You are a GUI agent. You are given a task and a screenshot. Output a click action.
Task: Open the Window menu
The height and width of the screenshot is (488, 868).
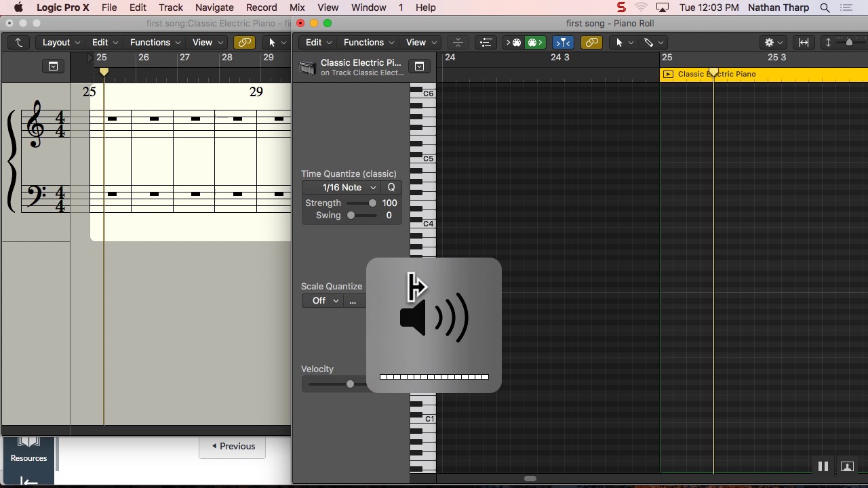point(369,7)
